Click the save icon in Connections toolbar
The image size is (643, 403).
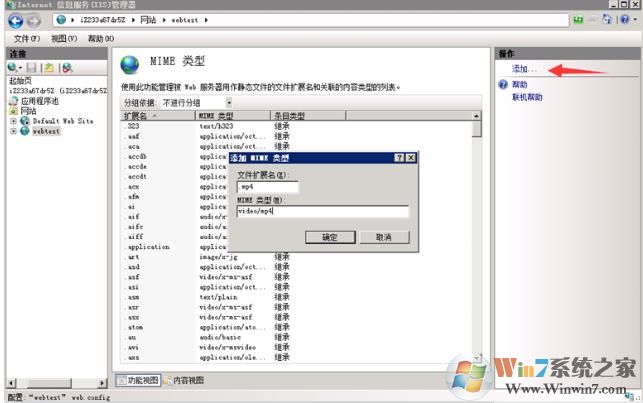pos(32,68)
